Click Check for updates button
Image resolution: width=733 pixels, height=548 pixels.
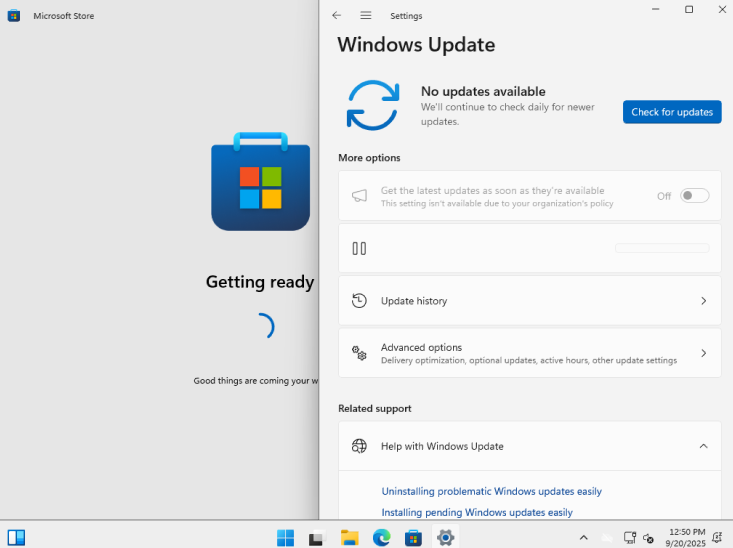(x=672, y=112)
